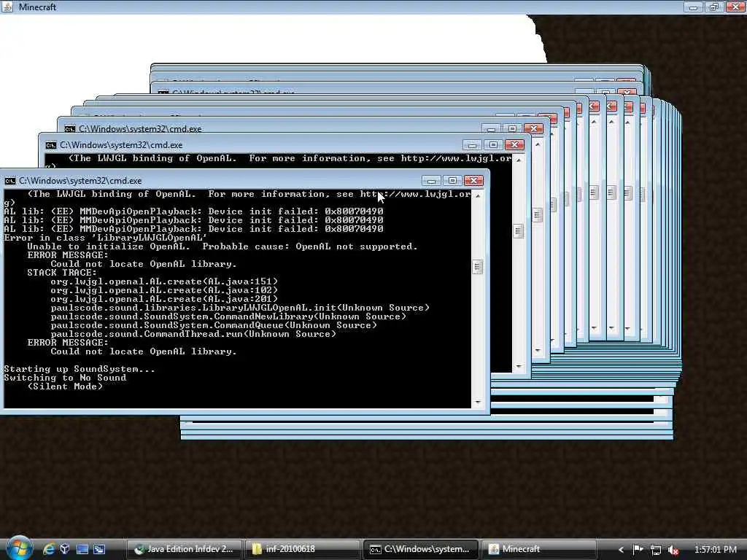747x560 pixels.
Task: Minimize the Minecraft window
Action: [694, 7]
